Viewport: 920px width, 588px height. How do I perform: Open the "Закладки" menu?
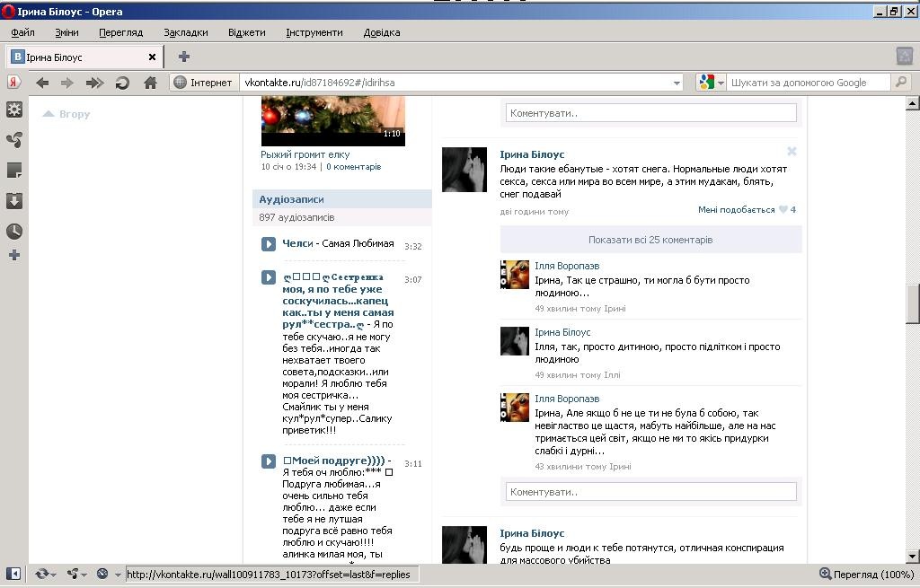click(185, 32)
